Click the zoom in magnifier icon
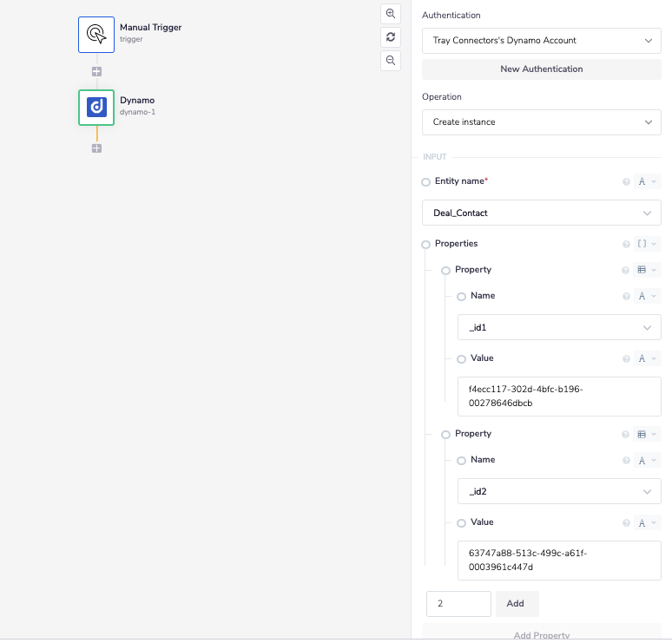This screenshot has width=672, height=643. 391,14
